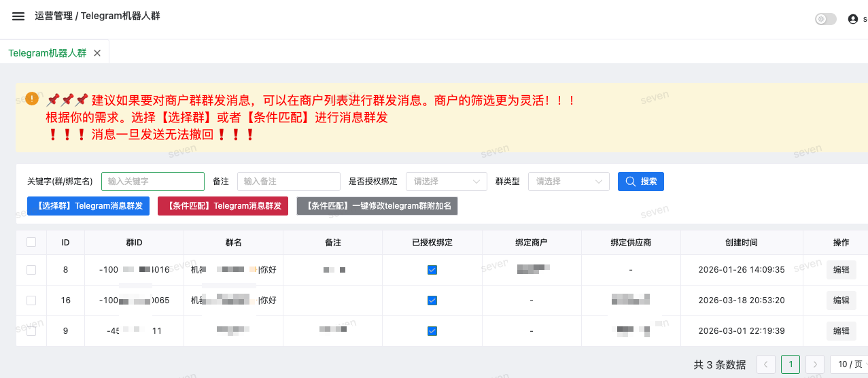This screenshot has height=378, width=868.
Task: Click 编辑 button for row ID 9
Action: click(841, 331)
